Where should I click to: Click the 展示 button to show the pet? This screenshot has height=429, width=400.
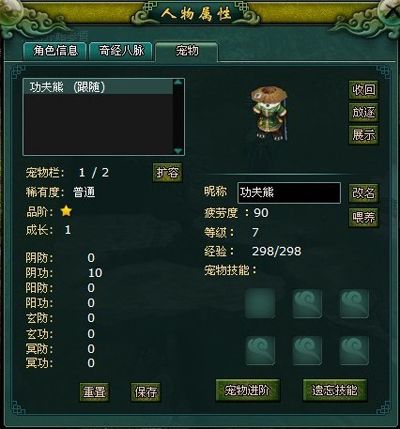pyautogui.click(x=364, y=135)
